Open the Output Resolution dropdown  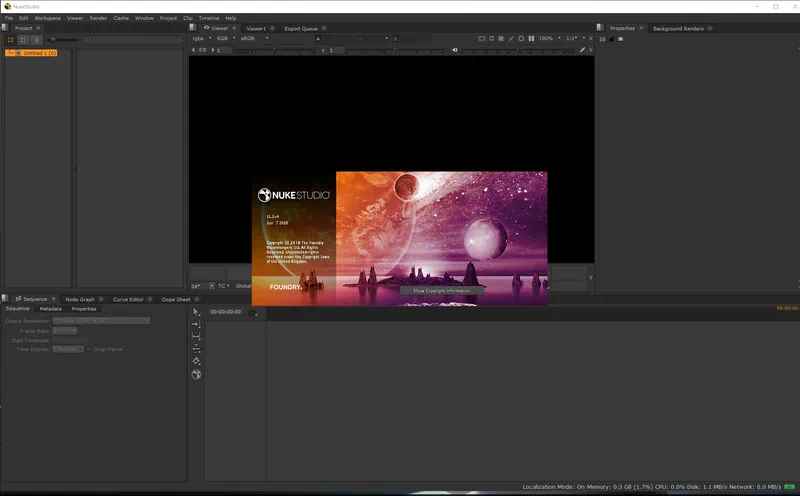click(101, 321)
